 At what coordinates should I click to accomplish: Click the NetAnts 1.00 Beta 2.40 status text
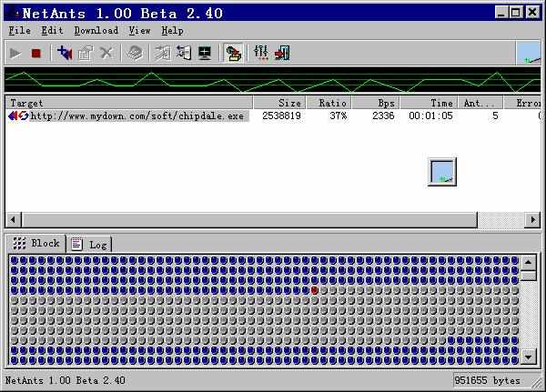[66, 380]
